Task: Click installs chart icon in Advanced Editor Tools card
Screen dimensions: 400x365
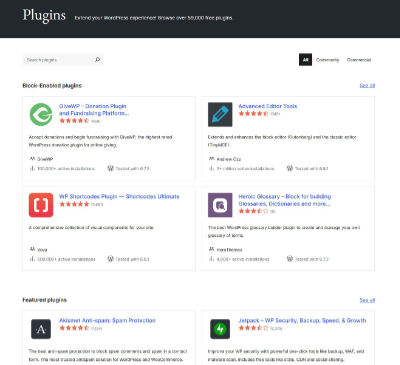Action: point(212,168)
